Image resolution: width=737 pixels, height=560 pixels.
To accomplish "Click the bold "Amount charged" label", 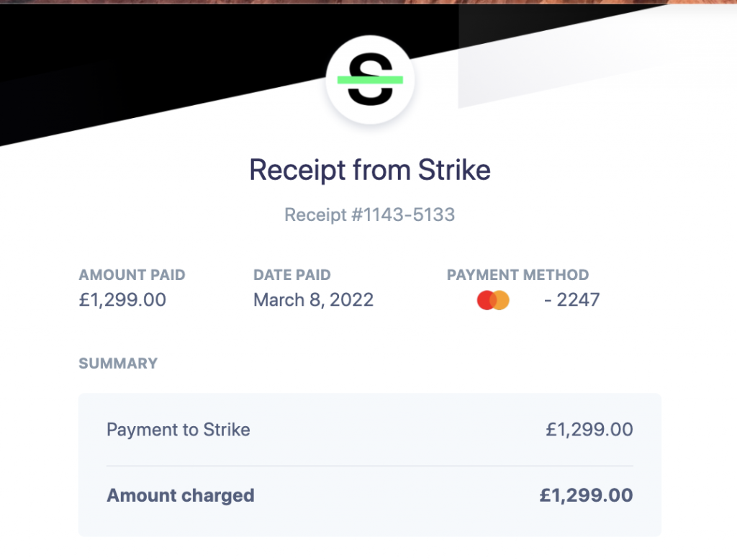I will [x=181, y=495].
